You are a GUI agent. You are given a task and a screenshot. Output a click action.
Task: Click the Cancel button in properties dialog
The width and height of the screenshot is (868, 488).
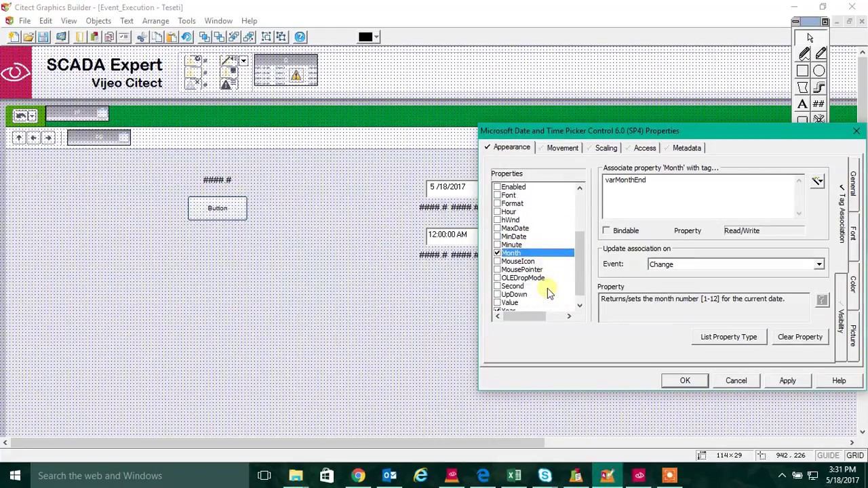point(736,381)
